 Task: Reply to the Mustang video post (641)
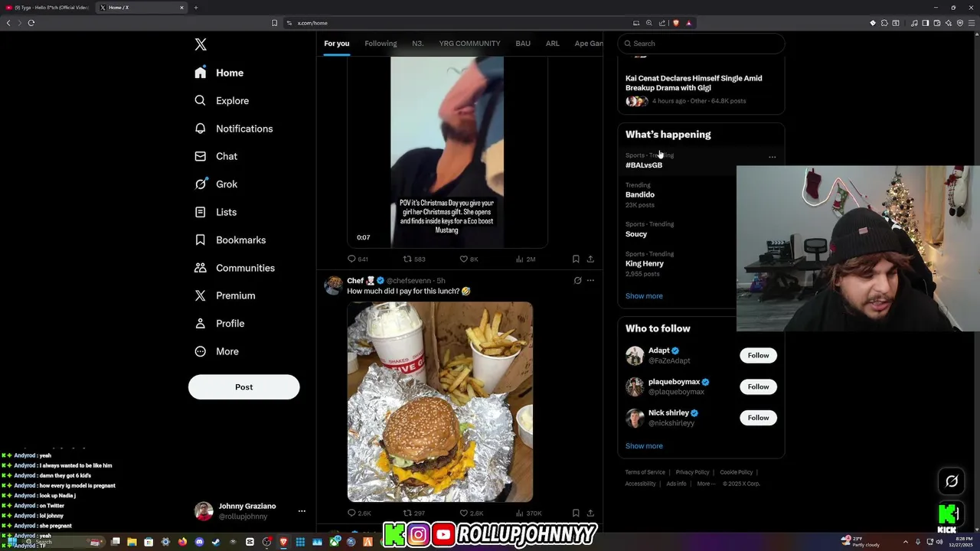(358, 259)
